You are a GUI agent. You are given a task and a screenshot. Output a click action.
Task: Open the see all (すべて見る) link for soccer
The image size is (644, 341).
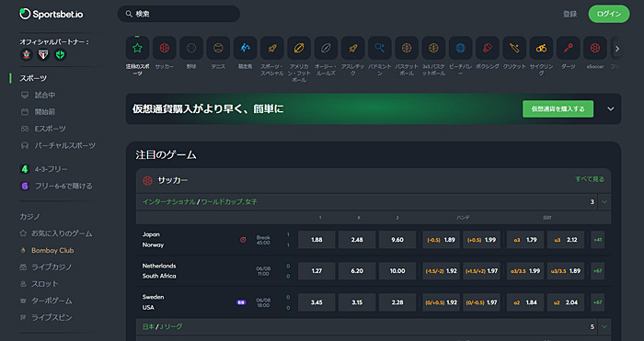[590, 179]
